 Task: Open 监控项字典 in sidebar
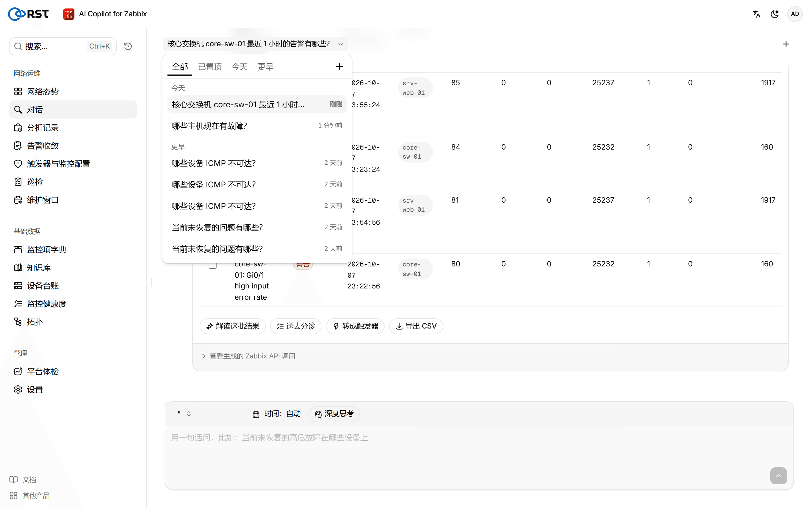click(x=73, y=249)
